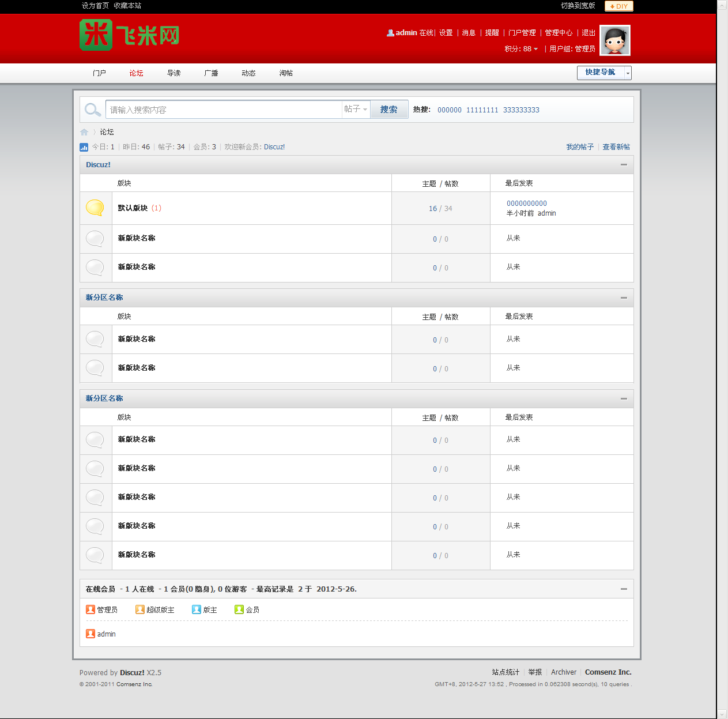Click 收藏本站 link in top bar

click(x=127, y=6)
